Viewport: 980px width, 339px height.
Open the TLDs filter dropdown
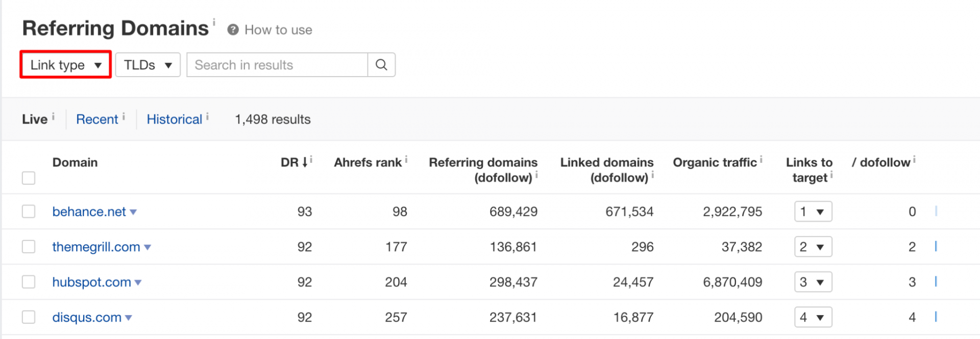[x=148, y=65]
